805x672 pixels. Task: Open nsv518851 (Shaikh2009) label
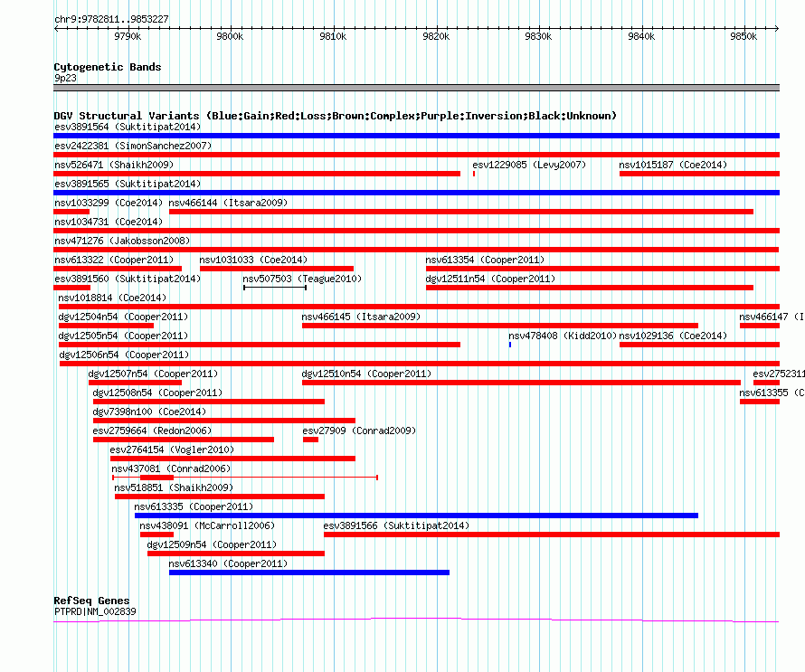174,487
